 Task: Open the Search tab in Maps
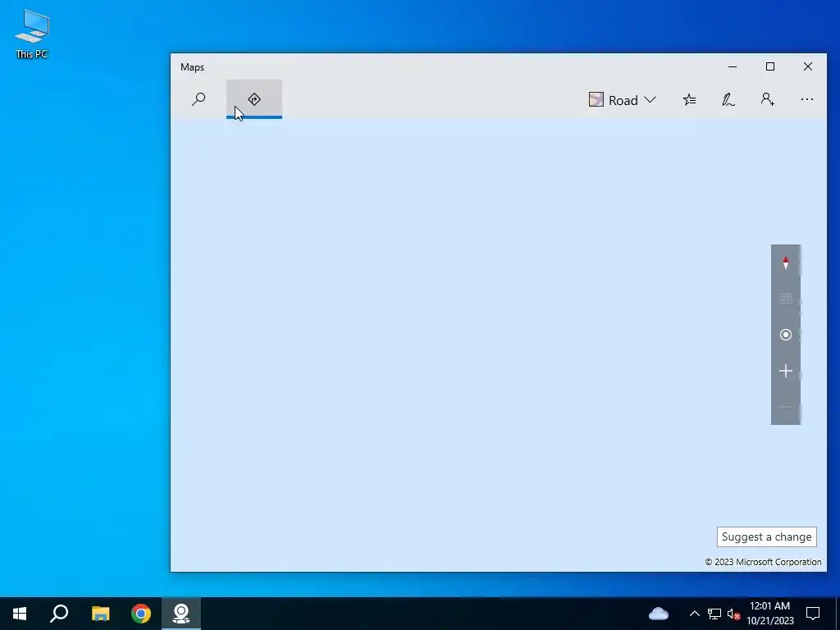point(199,99)
